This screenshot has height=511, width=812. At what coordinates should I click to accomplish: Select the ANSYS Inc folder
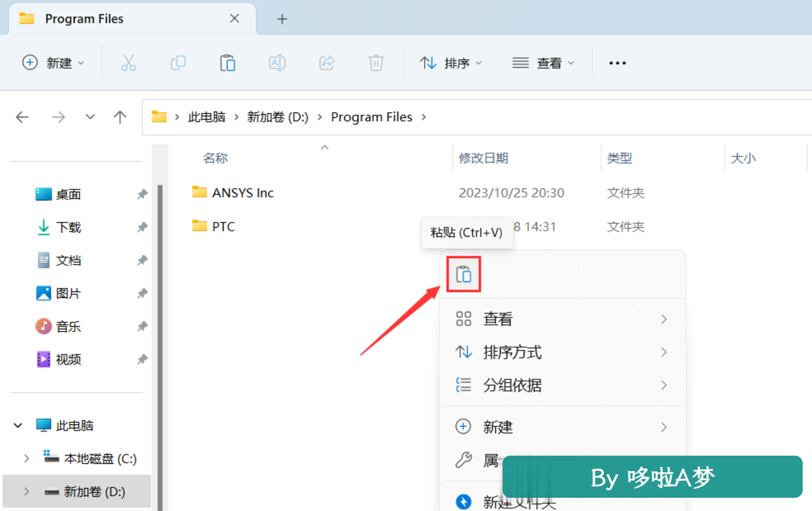[242, 193]
